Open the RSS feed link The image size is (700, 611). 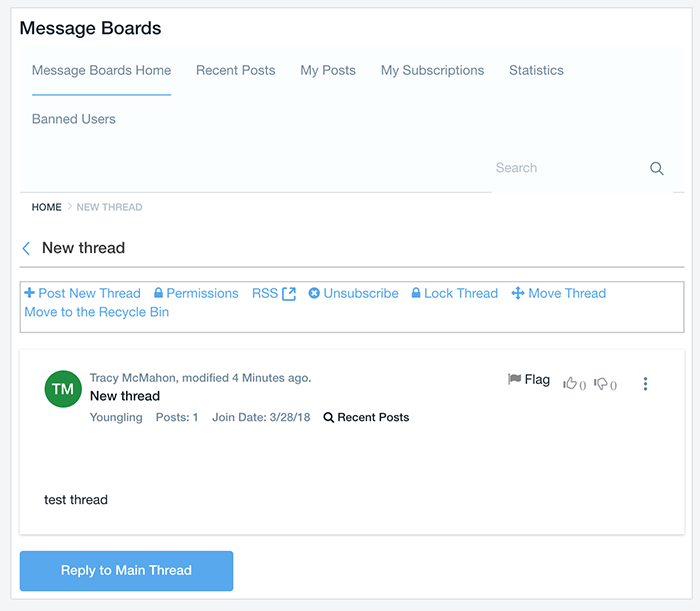[x=274, y=293]
